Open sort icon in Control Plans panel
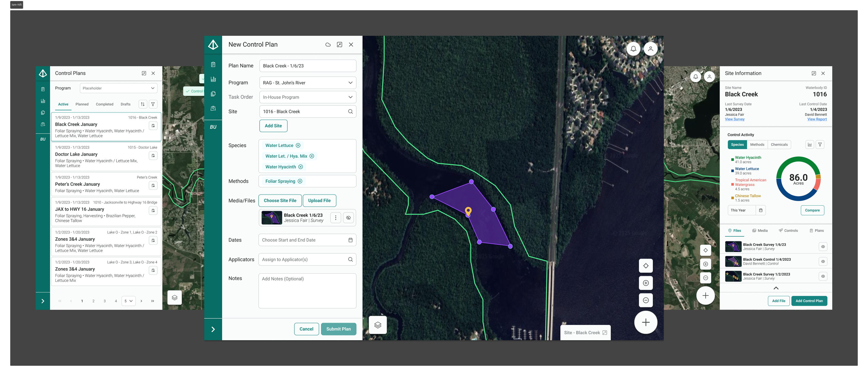 point(142,104)
